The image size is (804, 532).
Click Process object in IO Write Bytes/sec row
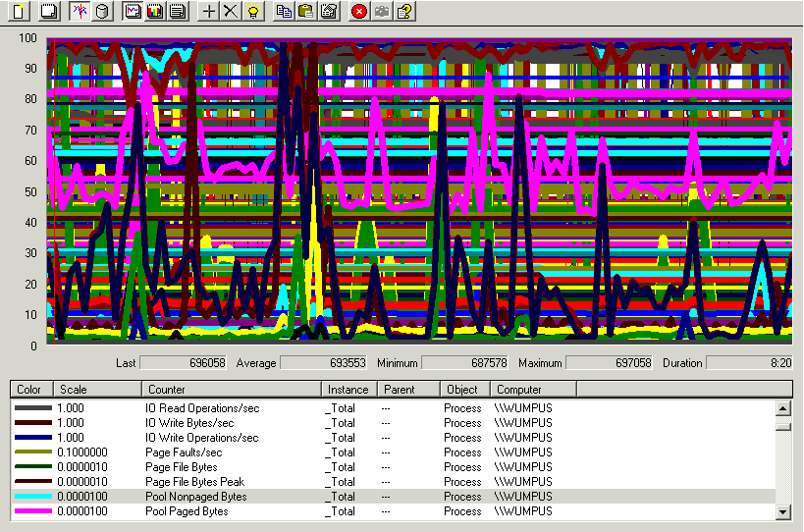462,423
